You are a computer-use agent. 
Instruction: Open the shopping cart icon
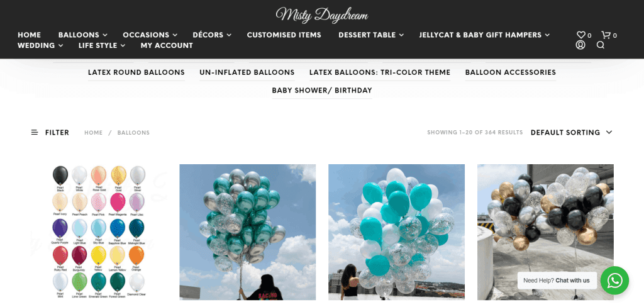click(x=606, y=35)
